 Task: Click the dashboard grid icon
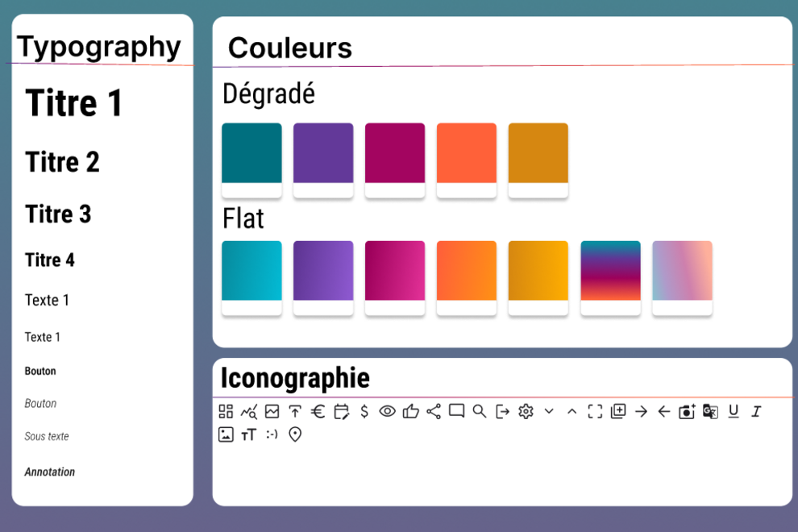click(226, 411)
